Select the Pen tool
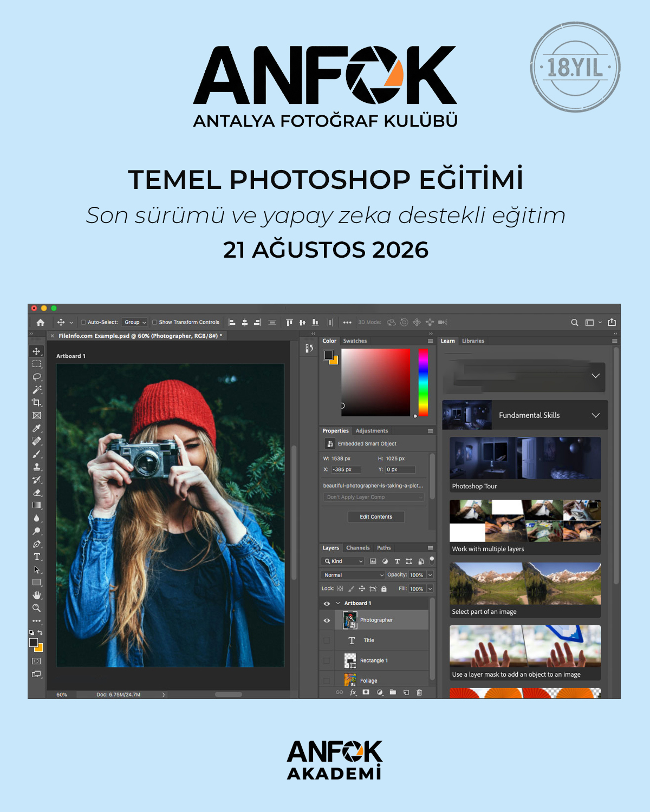Image resolution: width=650 pixels, height=812 pixels. click(36, 544)
